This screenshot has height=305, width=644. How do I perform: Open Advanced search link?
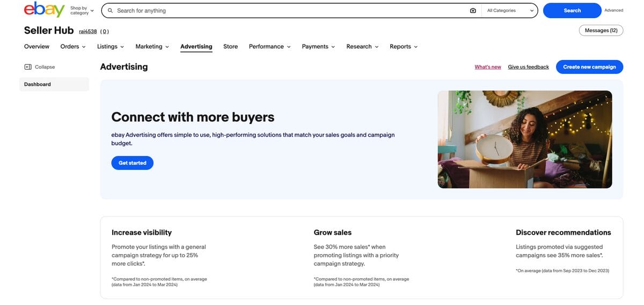pyautogui.click(x=614, y=10)
